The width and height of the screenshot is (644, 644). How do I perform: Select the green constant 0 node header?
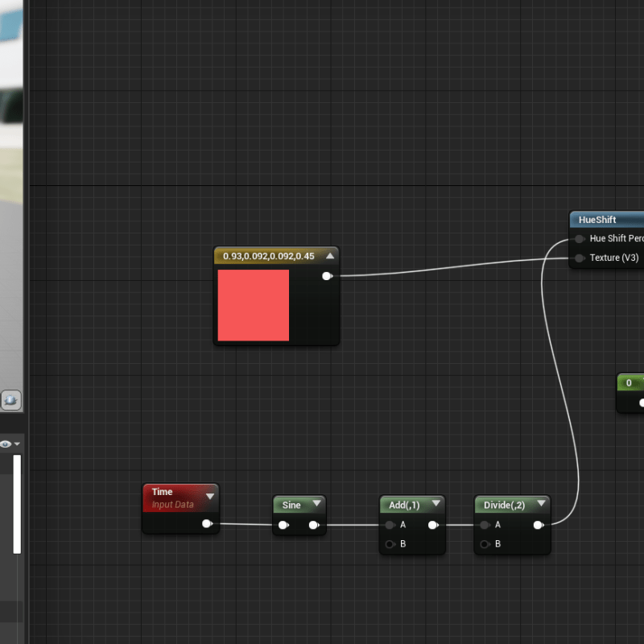click(630, 382)
